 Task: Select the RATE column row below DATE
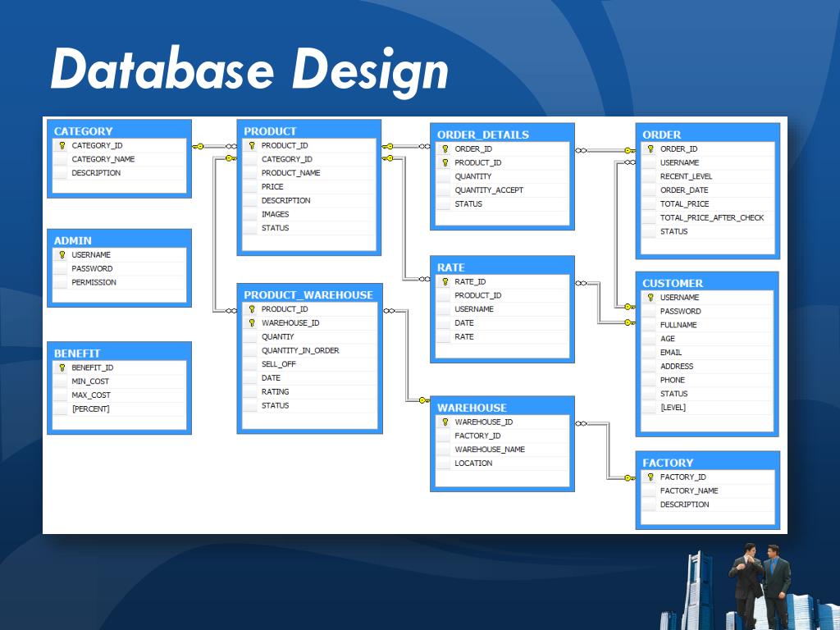point(503,337)
